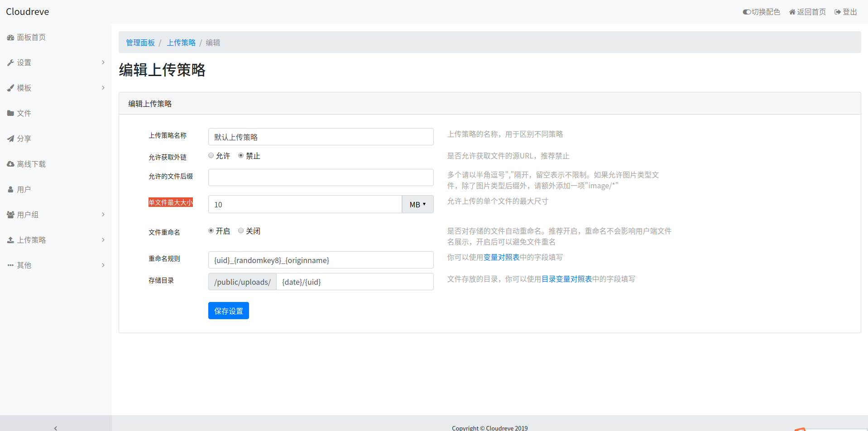
Task: Go to 管理面板 in the breadcrumb
Action: point(140,42)
